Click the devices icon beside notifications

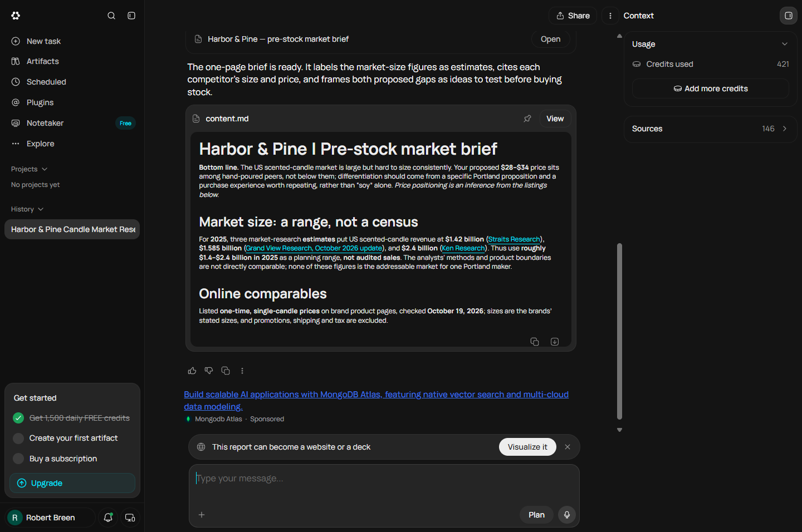(130, 518)
